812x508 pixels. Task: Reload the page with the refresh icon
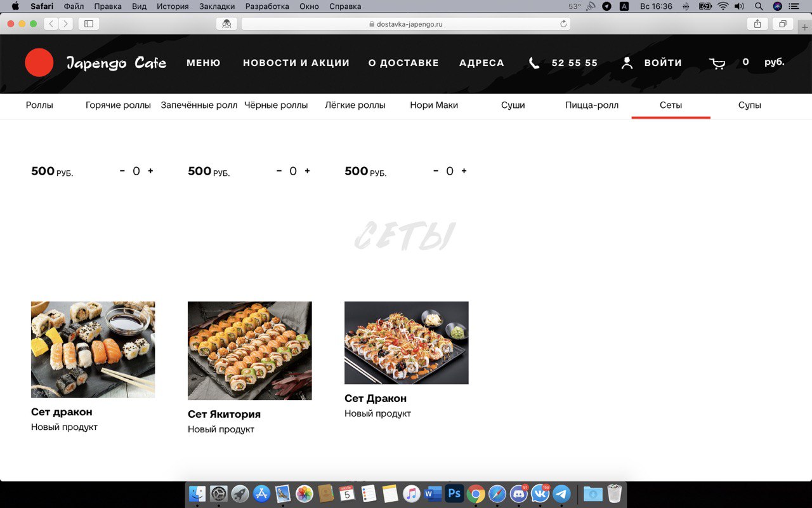click(563, 24)
